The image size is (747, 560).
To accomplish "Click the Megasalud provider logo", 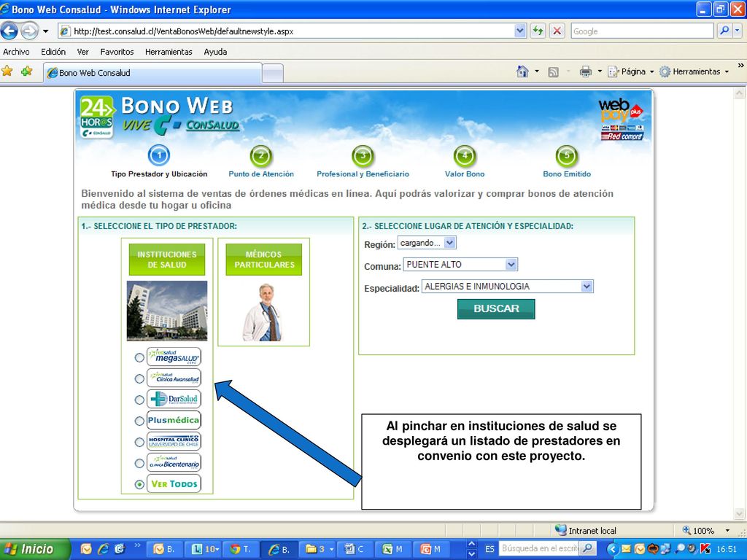I will point(174,357).
